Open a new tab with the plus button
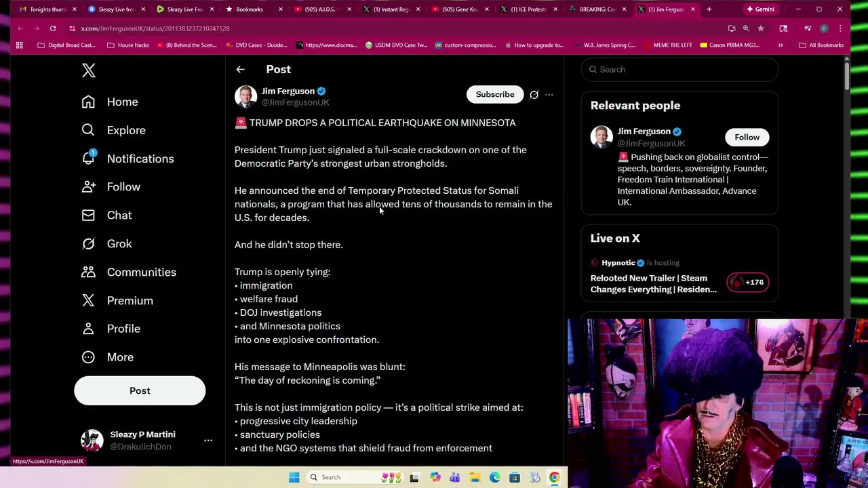Screen dimensions: 868x488 tap(709, 9)
